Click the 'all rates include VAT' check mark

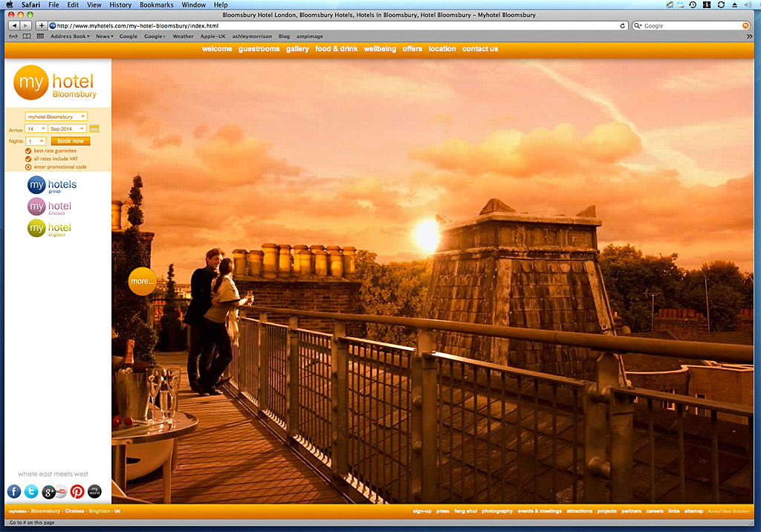point(28,158)
